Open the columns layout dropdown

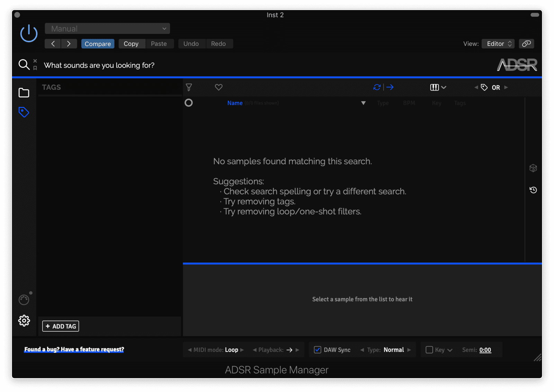(438, 87)
